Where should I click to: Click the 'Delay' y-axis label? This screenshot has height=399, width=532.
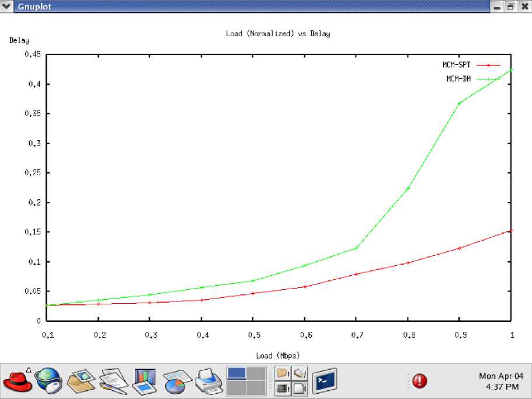click(x=19, y=40)
